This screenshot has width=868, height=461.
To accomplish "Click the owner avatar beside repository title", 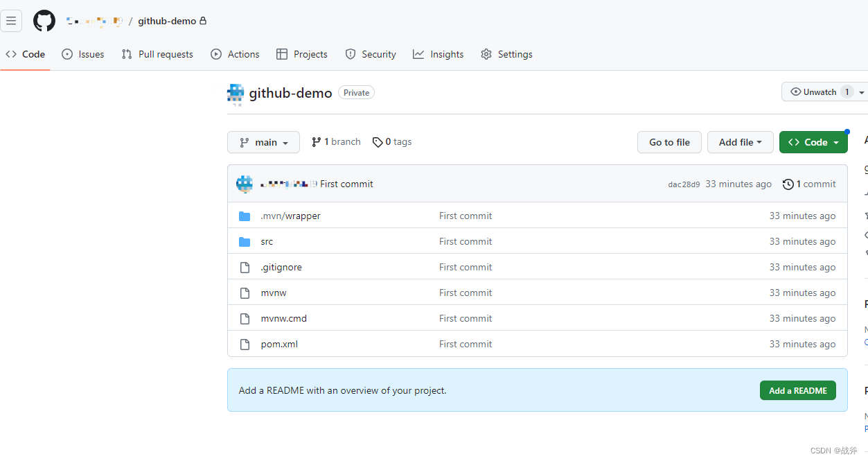I will (236, 93).
